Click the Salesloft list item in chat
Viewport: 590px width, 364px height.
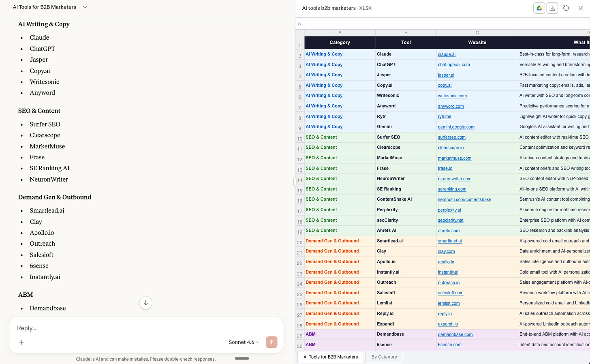click(x=41, y=255)
